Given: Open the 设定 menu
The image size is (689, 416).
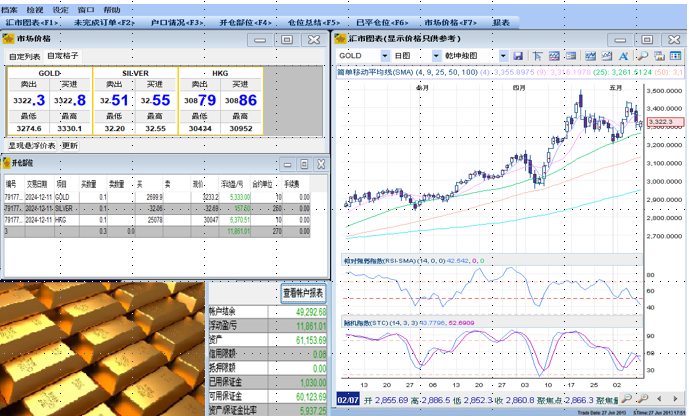Looking at the screenshot, I should click(x=61, y=7).
